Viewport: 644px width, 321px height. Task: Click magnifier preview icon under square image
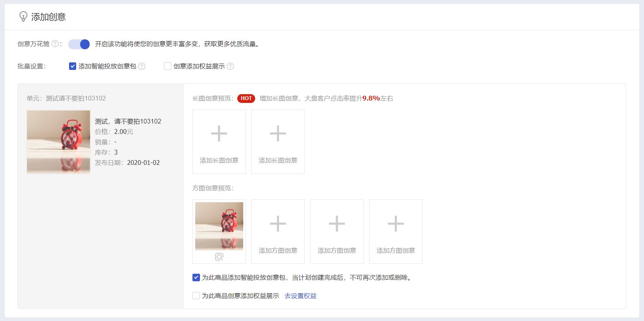pos(219,257)
